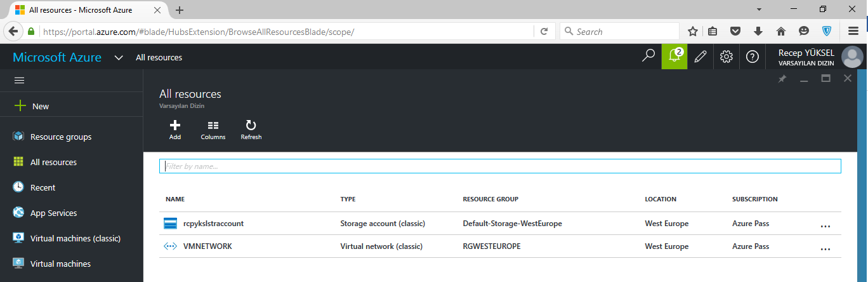Click the shield extension icon
868x282 pixels.
pos(827,31)
